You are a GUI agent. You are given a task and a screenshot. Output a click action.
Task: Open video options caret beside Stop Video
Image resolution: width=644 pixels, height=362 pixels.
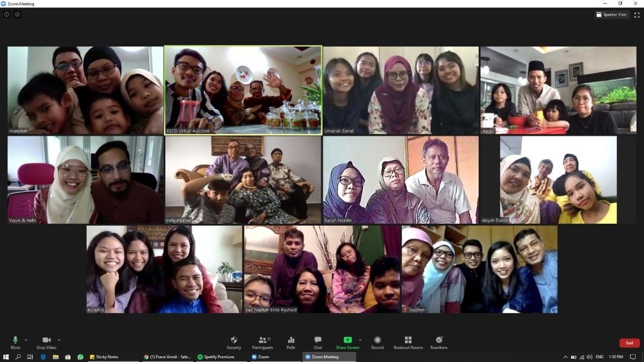[58, 340]
